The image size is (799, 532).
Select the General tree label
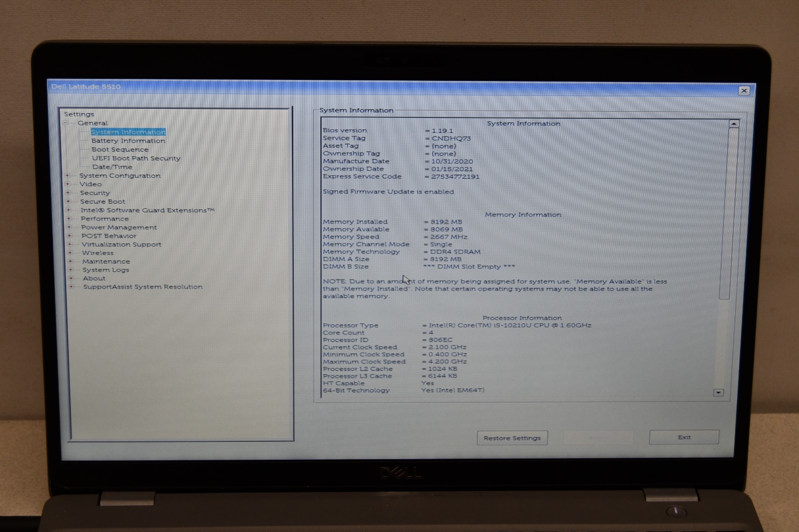click(92, 123)
